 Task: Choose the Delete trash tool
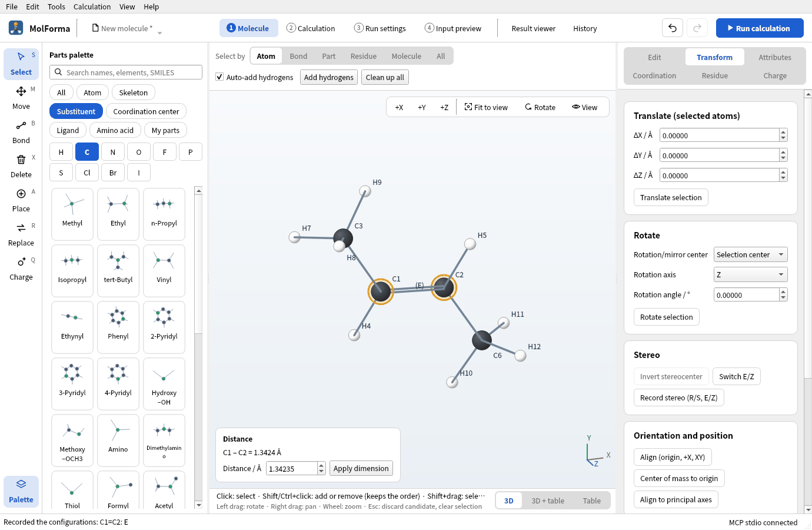pos(21,166)
